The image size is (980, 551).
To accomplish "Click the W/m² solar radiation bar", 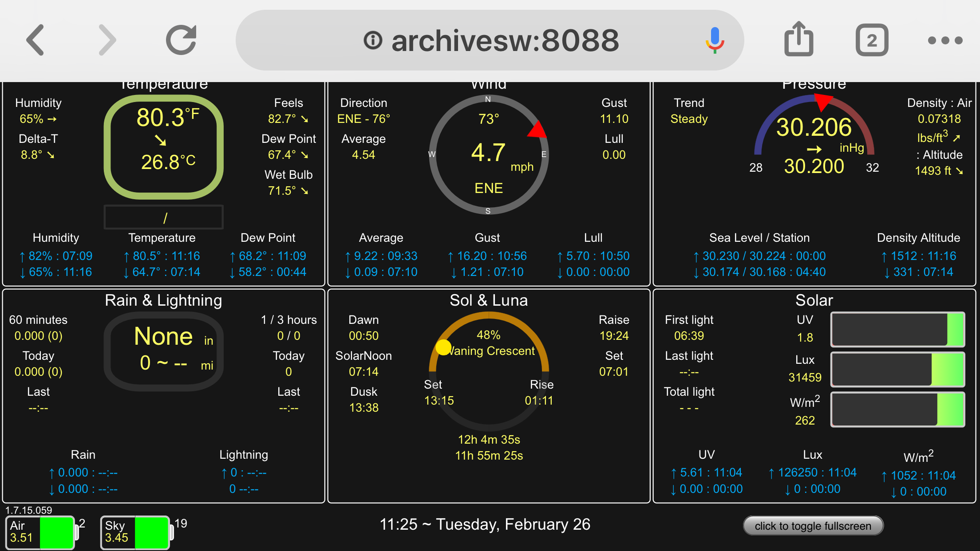I will [x=897, y=409].
